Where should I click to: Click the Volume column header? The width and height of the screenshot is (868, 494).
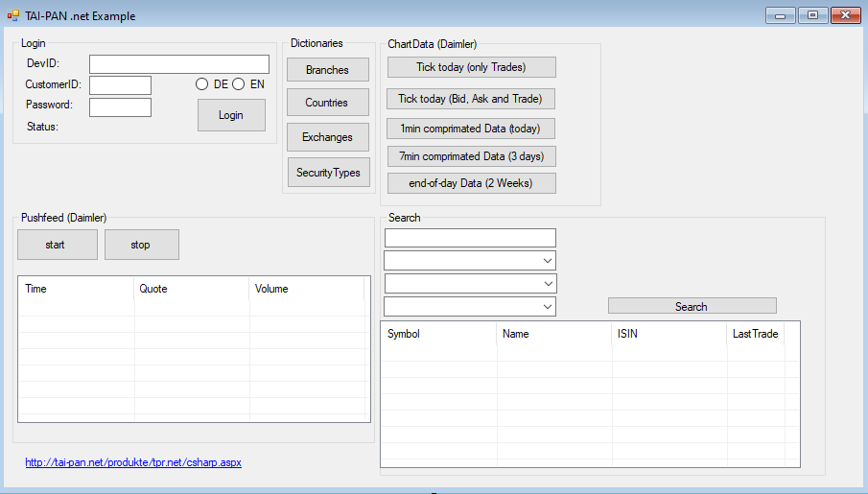click(x=307, y=289)
